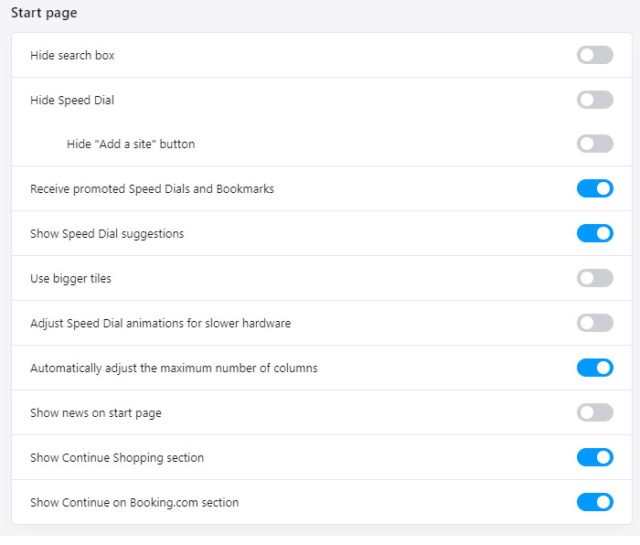This screenshot has height=545, width=640.
Task: Enable the Hide search box toggle
Action: [595, 55]
